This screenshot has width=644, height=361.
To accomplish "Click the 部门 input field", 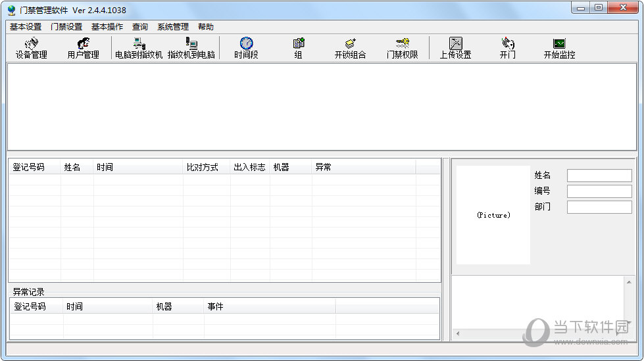I will click(599, 206).
